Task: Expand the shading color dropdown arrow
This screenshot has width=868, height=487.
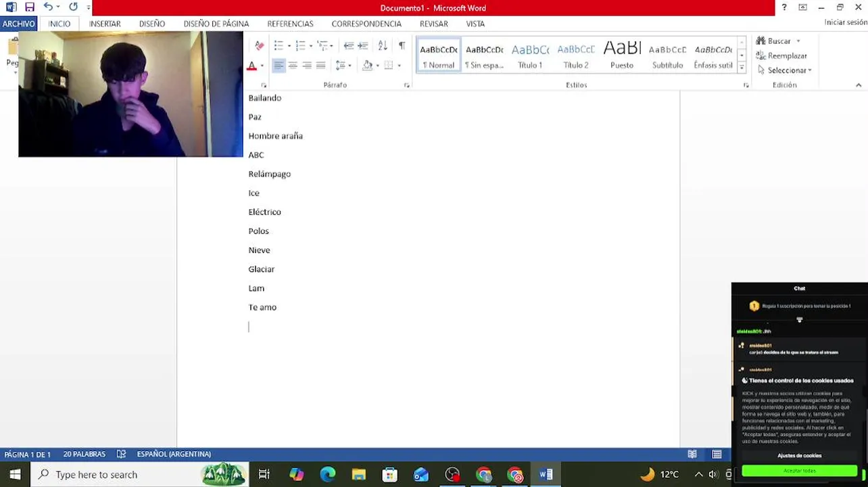Action: (377, 66)
